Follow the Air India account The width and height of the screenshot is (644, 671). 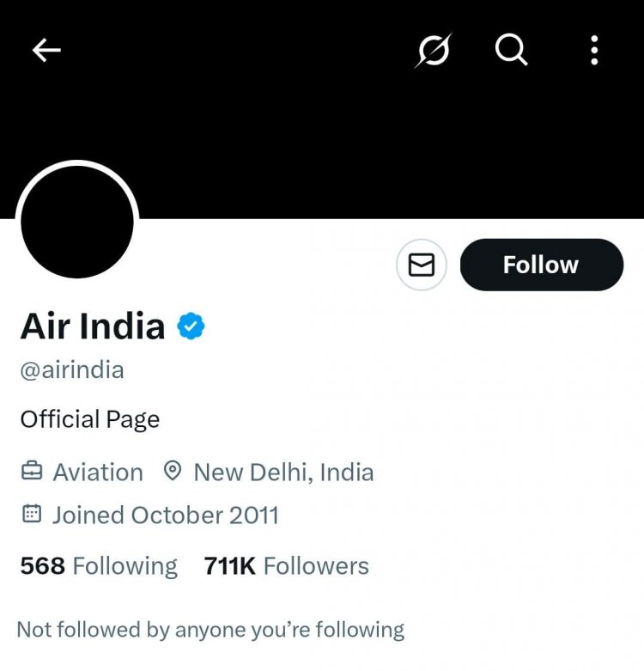[x=541, y=265]
